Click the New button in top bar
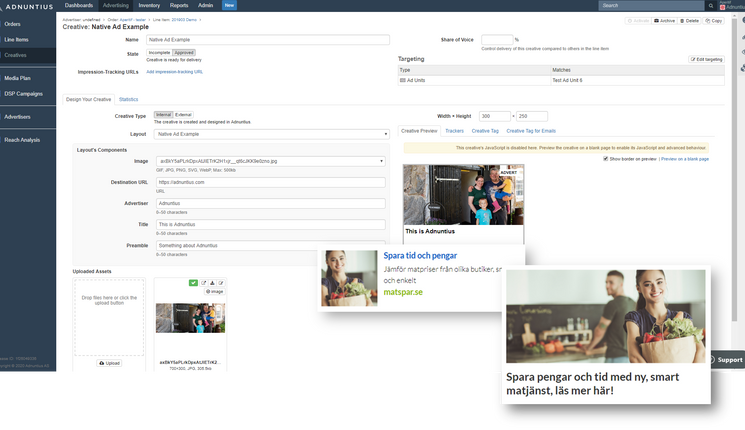The image size is (745, 430). (x=229, y=6)
